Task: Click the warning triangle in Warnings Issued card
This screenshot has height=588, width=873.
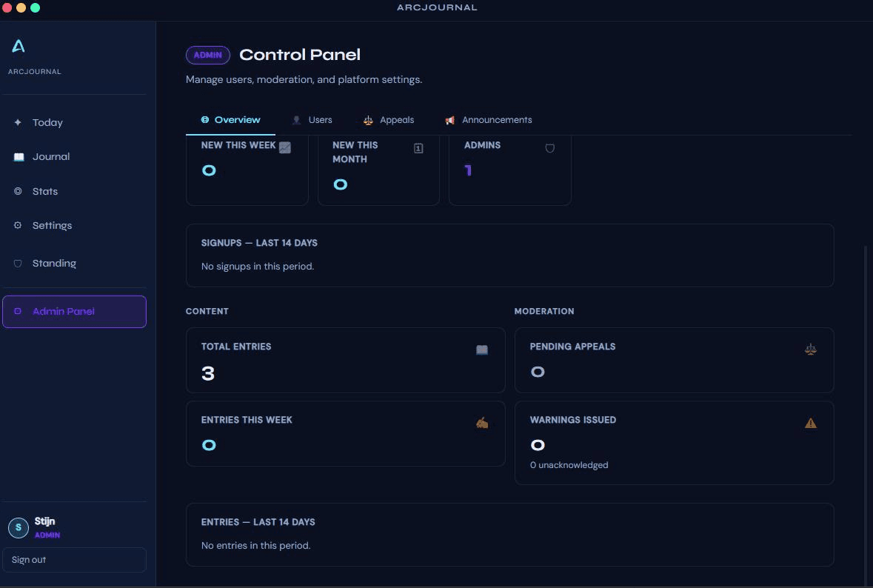Action: coord(811,423)
